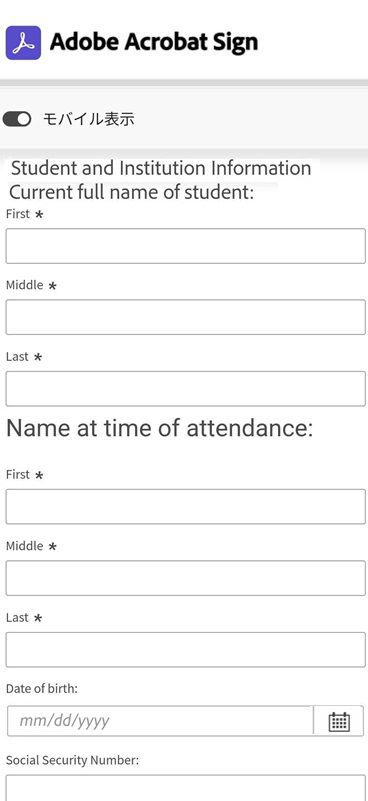368x801 pixels.
Task: Click the Current full name of student heading
Action: pos(131,193)
